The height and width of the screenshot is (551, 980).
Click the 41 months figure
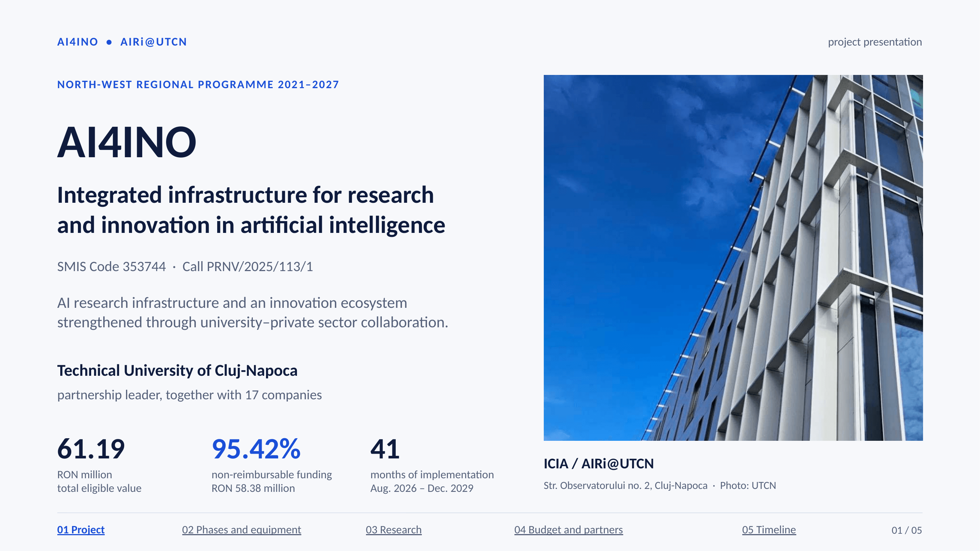pos(385,449)
